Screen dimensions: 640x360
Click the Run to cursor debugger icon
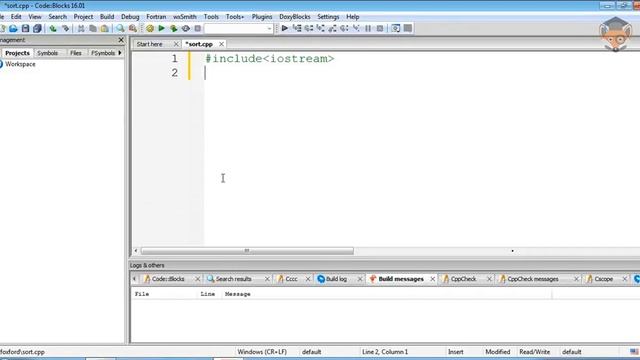[x=297, y=29]
